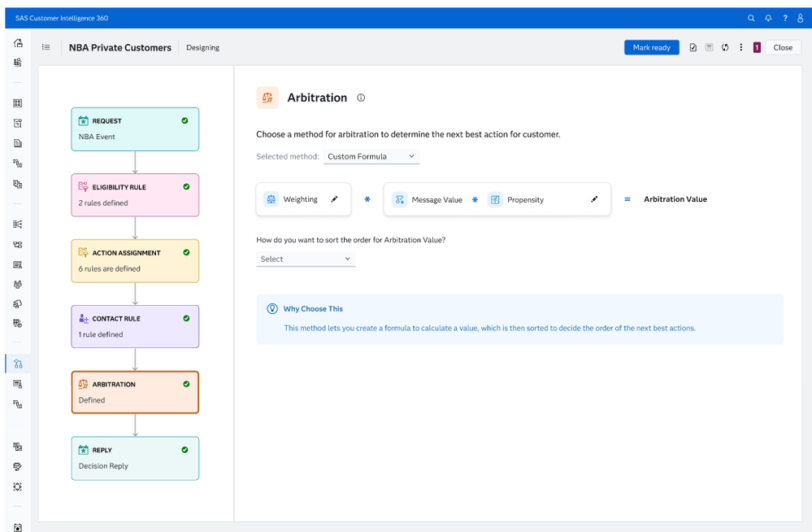Screen dimensions: 812x532
Task: Open the user profile icon
Action: 800,18
